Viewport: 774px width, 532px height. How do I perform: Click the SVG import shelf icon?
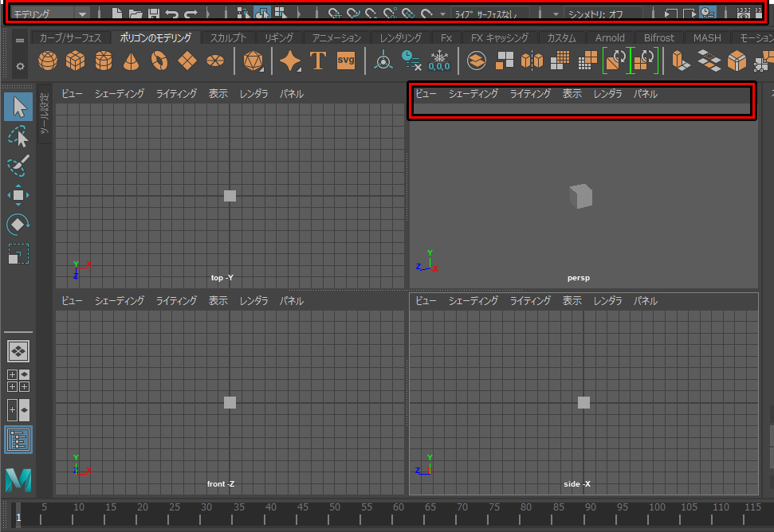[x=345, y=61]
